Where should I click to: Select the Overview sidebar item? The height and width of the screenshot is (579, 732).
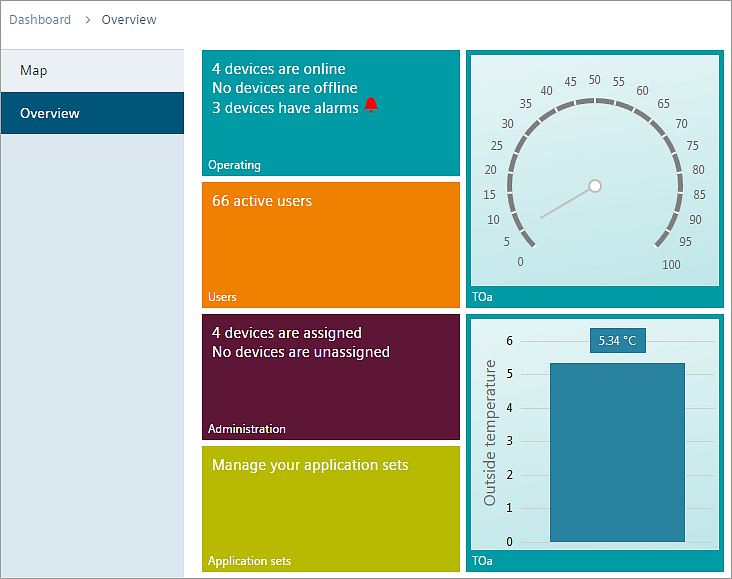click(92, 113)
